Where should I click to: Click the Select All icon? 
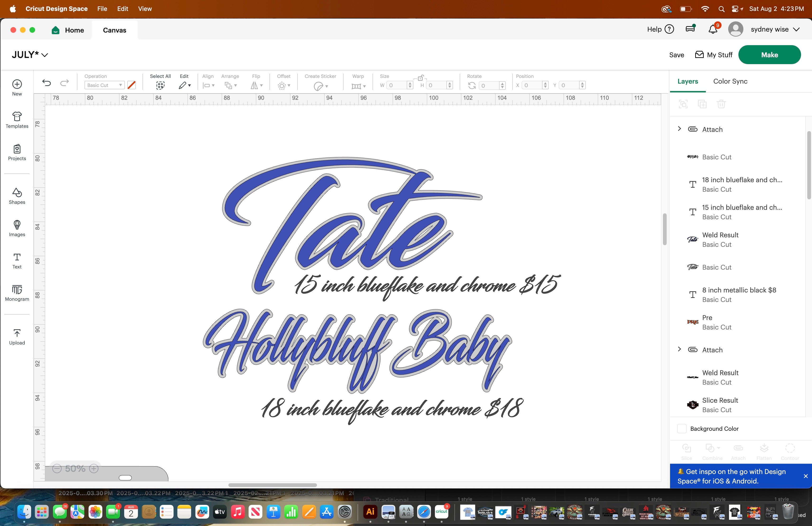coord(160,85)
